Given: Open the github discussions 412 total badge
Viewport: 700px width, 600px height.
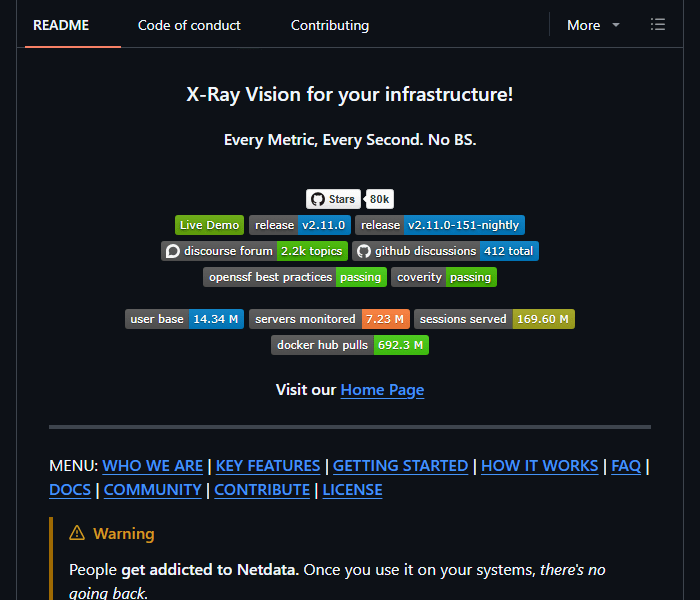Looking at the screenshot, I should pyautogui.click(x=445, y=251).
